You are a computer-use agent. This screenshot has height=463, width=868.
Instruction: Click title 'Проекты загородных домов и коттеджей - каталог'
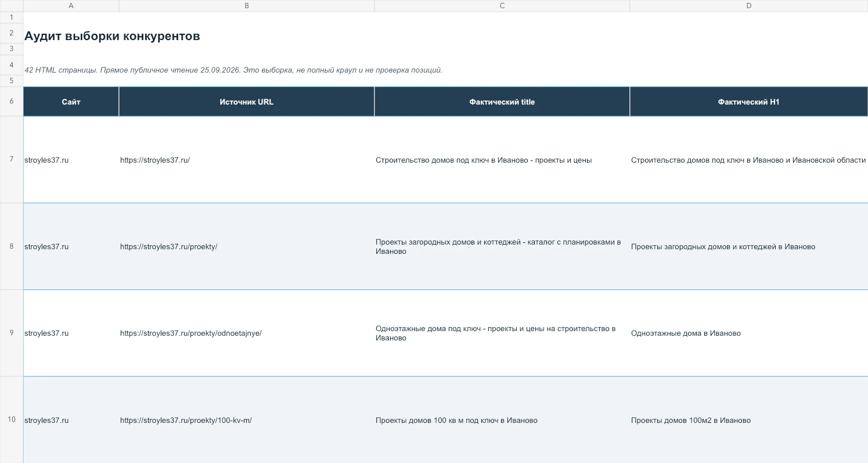[x=498, y=246]
